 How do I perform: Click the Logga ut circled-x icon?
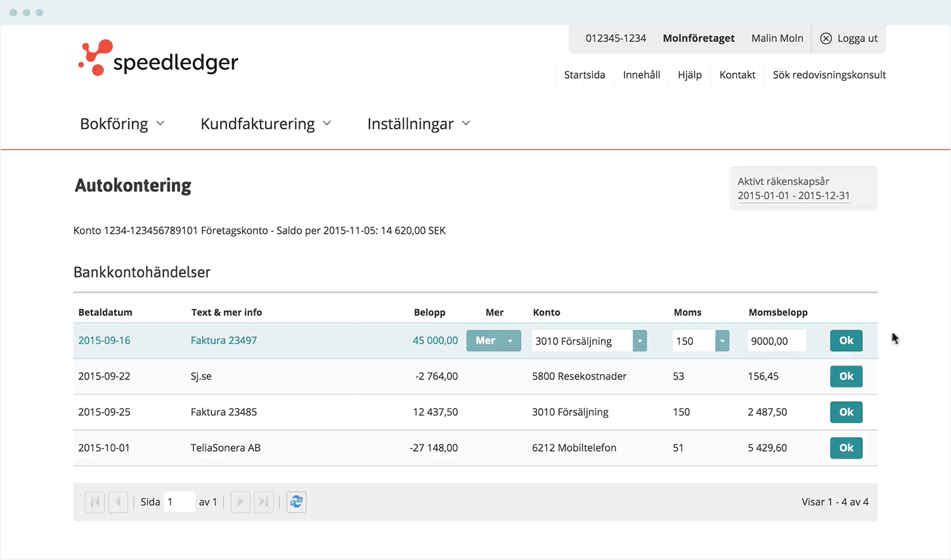(x=826, y=39)
